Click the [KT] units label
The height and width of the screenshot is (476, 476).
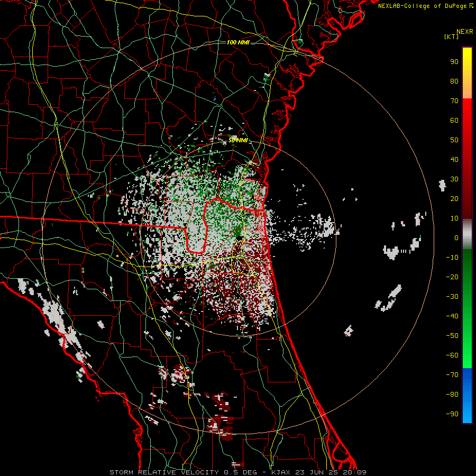[x=452, y=36]
